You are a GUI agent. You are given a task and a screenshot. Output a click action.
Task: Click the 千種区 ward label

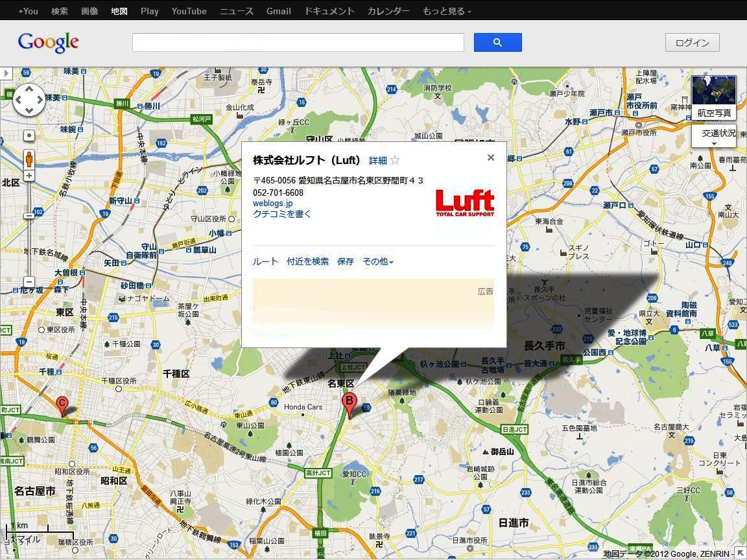pyautogui.click(x=176, y=374)
